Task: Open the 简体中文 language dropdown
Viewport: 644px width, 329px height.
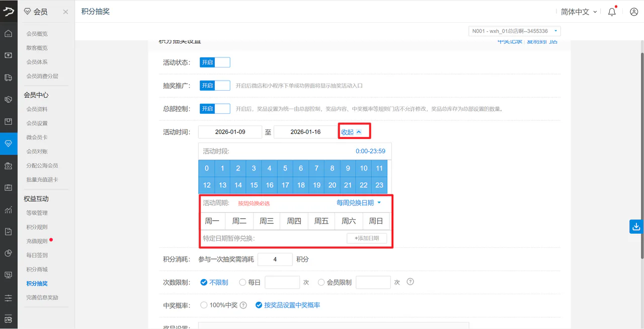Action: [579, 12]
